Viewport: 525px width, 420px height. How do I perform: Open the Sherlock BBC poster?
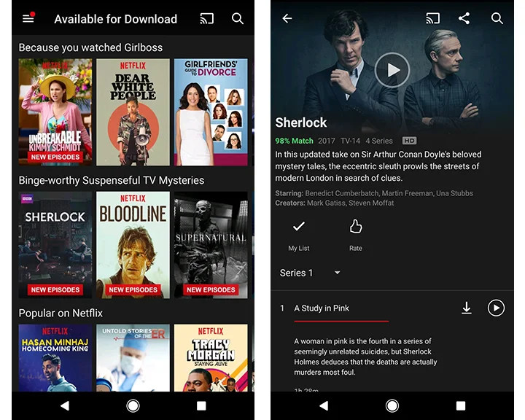coord(55,245)
